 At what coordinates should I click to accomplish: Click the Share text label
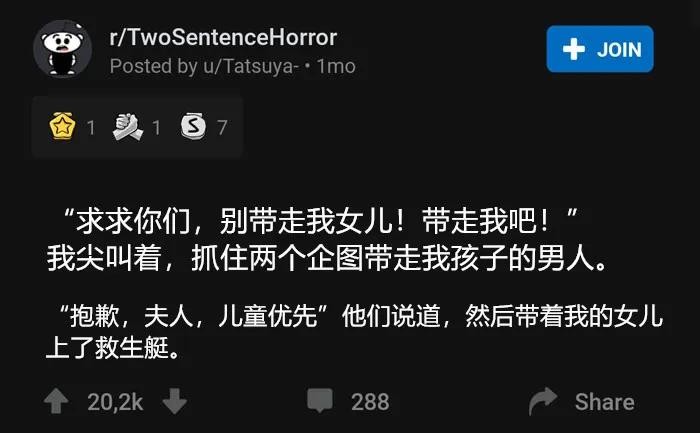tap(604, 402)
